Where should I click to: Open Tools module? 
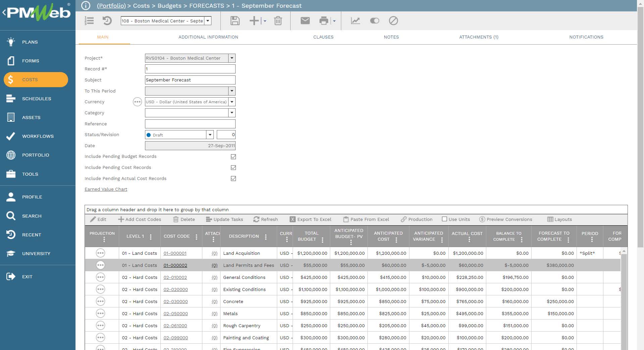tap(30, 174)
